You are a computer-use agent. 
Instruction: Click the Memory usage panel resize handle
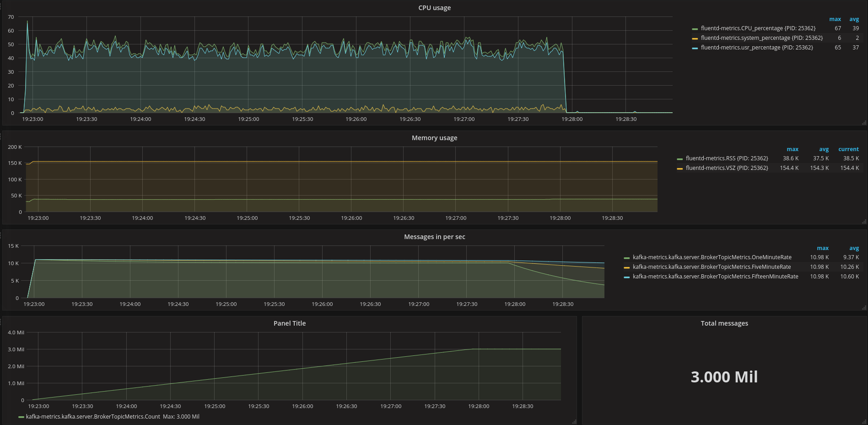click(x=864, y=222)
